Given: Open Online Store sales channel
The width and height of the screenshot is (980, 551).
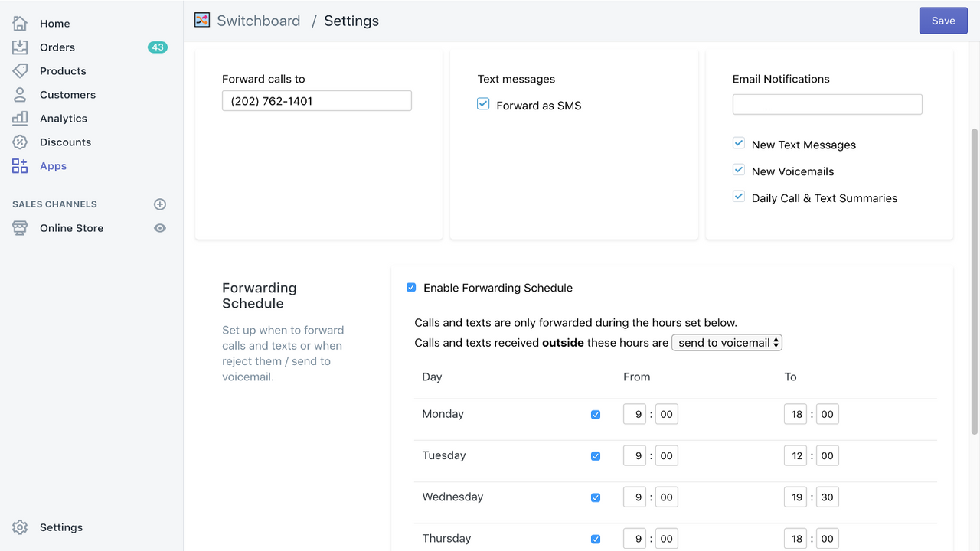Looking at the screenshot, I should pyautogui.click(x=71, y=228).
